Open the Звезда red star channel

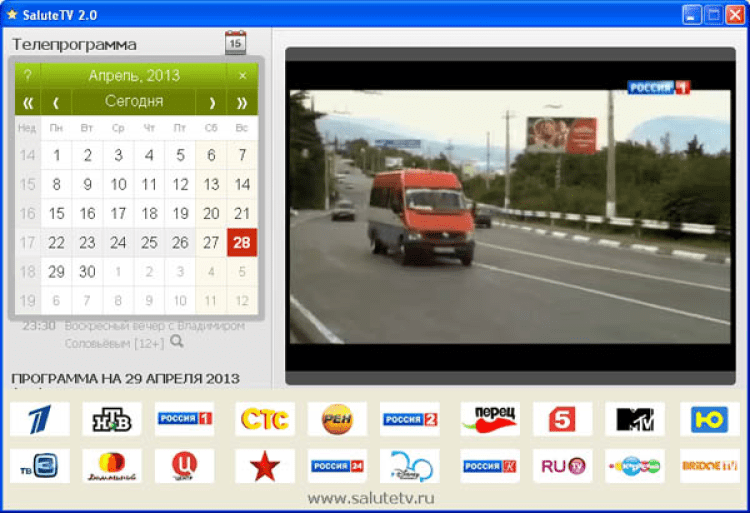265,466
